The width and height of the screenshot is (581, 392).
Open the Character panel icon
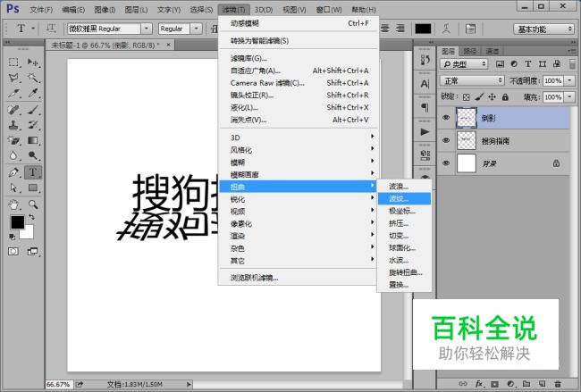click(x=425, y=84)
